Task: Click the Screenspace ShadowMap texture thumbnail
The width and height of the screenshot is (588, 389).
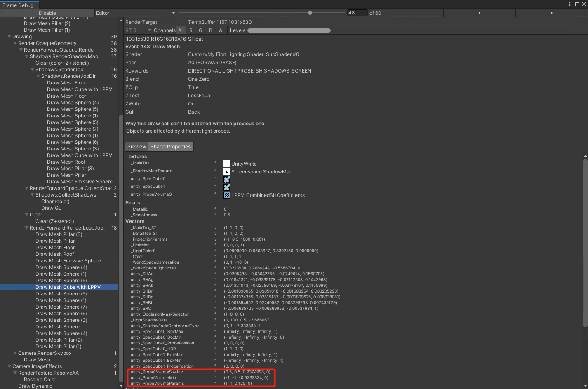Action: [x=227, y=172]
